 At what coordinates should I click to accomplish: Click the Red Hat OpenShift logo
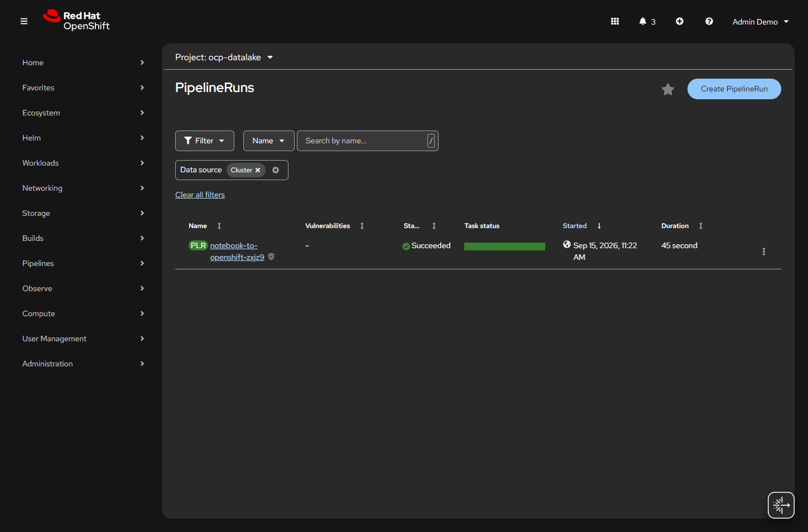pyautogui.click(x=76, y=21)
